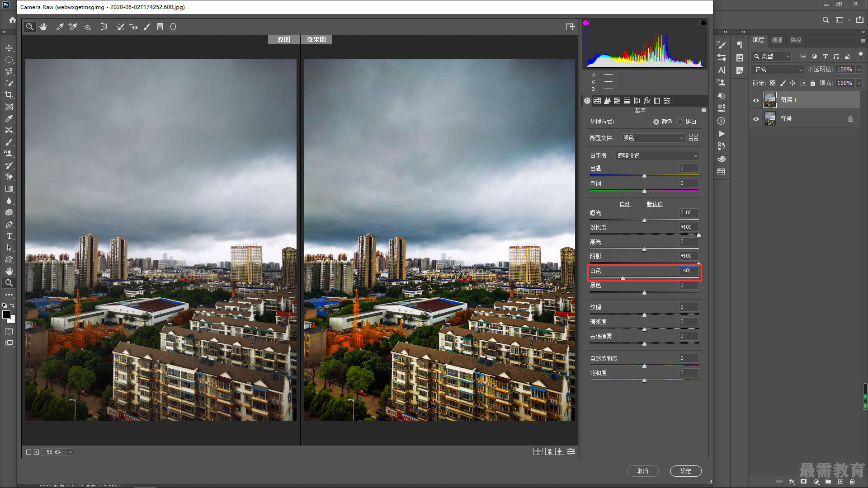Click the 取消 cancel button
Screen dimensions: 868x488
(643, 471)
